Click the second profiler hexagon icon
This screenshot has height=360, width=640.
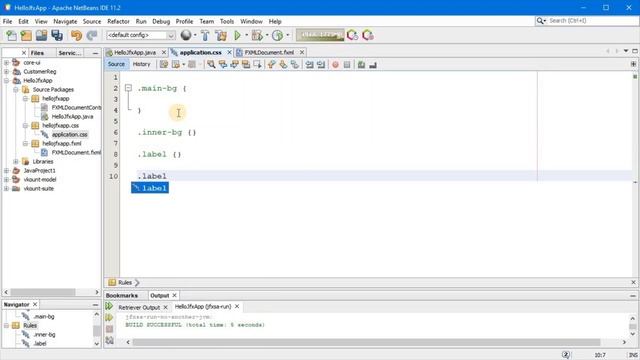[x=368, y=36]
